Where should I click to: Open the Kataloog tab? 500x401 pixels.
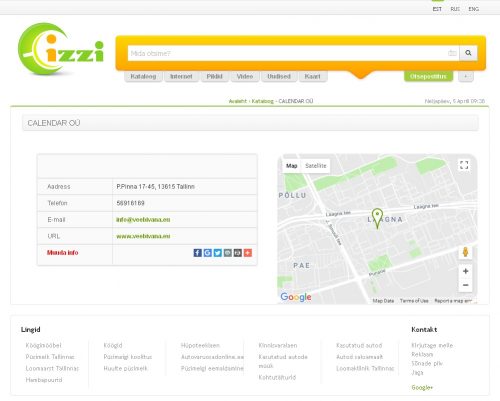click(x=143, y=76)
